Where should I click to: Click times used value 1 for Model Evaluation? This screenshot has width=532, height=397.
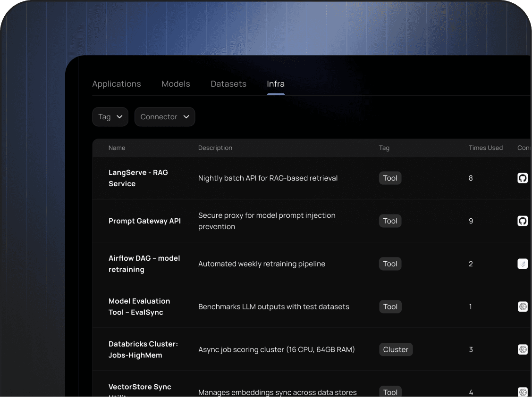pos(470,307)
